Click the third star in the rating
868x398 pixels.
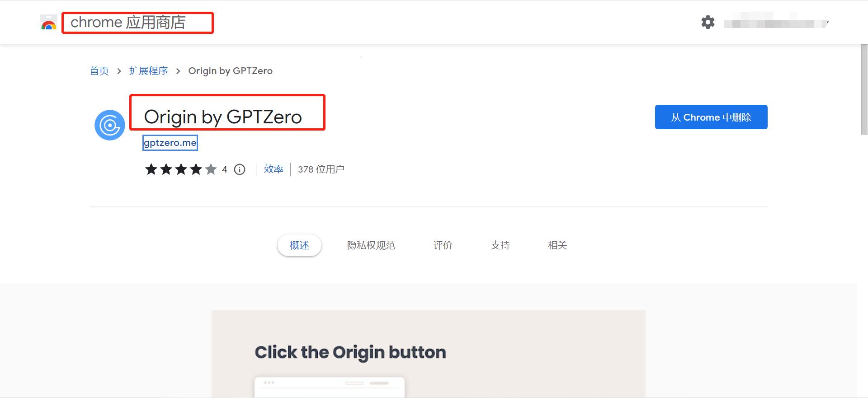coord(181,169)
